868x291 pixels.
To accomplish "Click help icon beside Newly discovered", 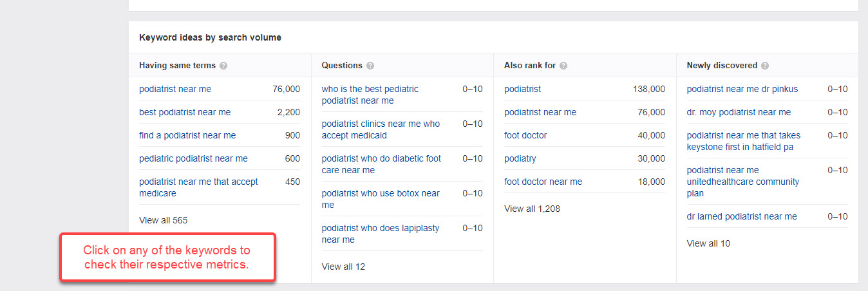I will [x=764, y=66].
